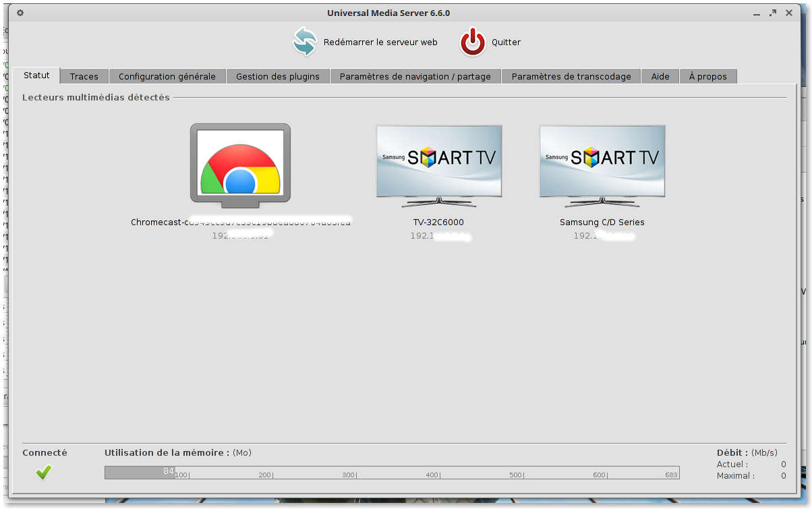Select the Samsung C/D Series TV icon
The image size is (812, 509).
click(x=602, y=164)
